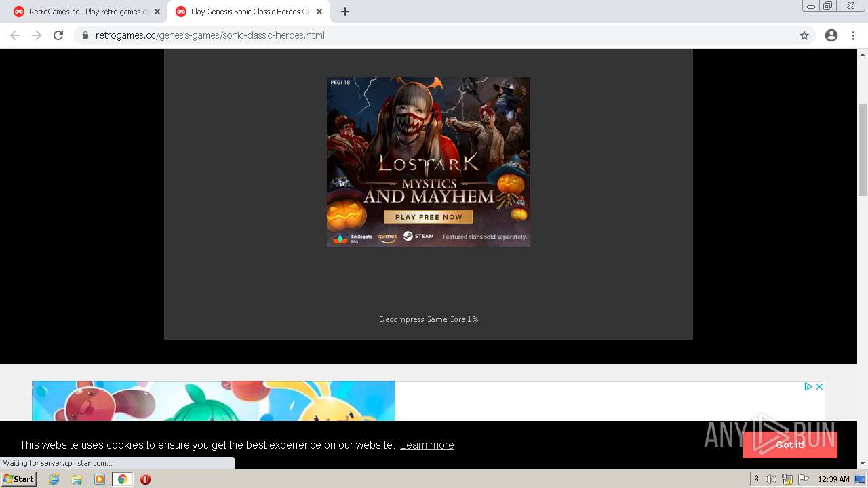Screen dimensions: 868x488
Task: Close the Sonic Classic Heroes tab
Action: pyautogui.click(x=319, y=12)
